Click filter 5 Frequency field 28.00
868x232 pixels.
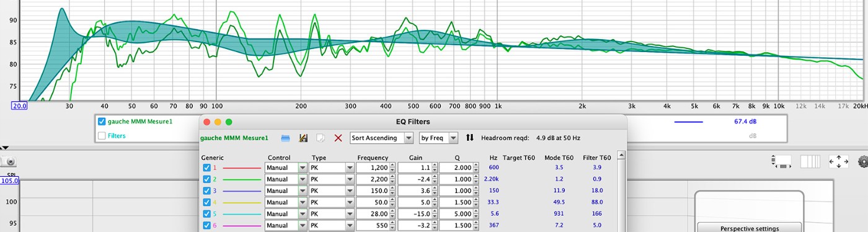(373, 214)
